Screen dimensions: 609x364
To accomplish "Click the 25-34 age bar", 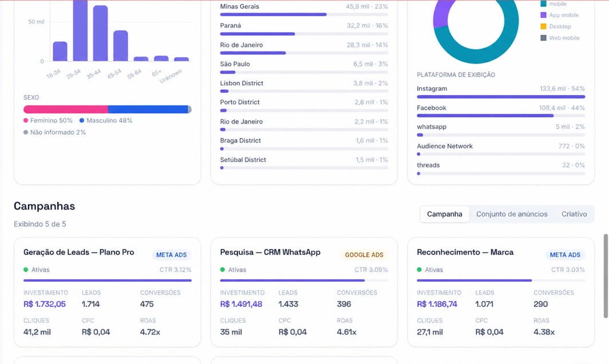I will (x=80, y=31).
